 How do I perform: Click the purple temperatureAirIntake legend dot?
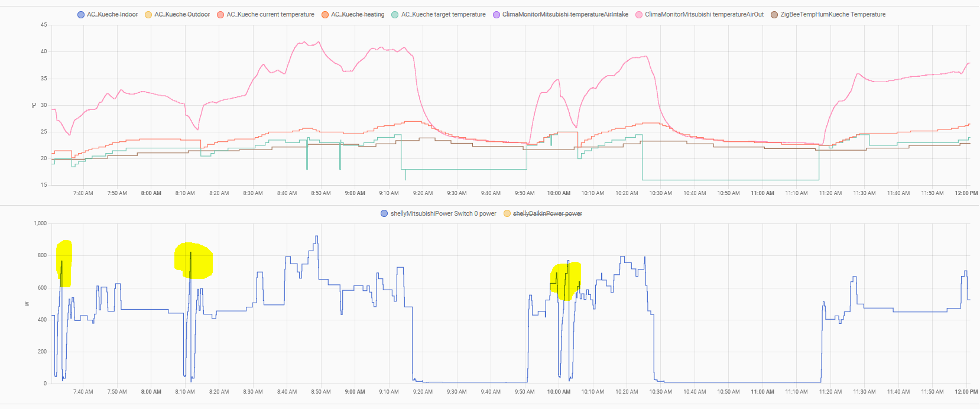point(497,15)
